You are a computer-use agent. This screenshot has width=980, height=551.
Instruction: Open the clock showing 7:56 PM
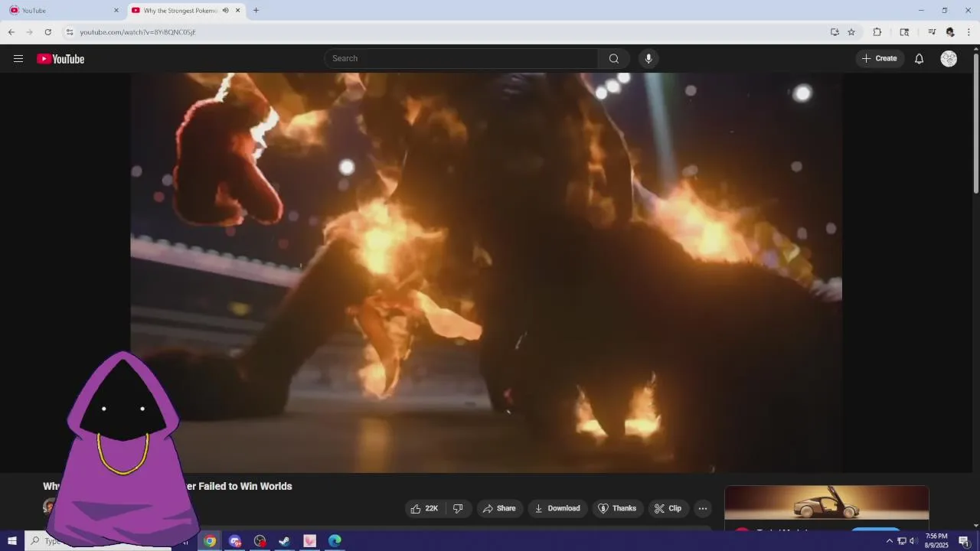point(936,541)
